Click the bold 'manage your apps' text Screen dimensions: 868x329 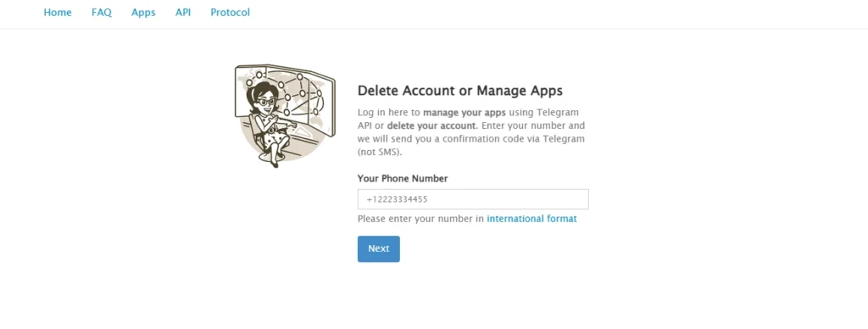[465, 113]
